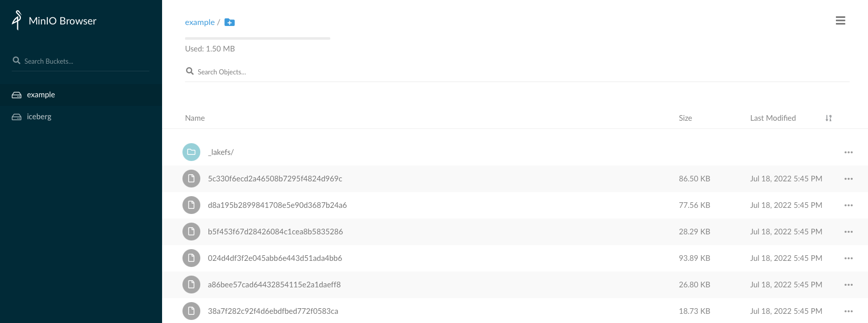Expand options for 38a7f282c92f4d6ebdfbed772f0583ca
Image resolution: width=868 pixels, height=323 pixels.
tap(848, 311)
